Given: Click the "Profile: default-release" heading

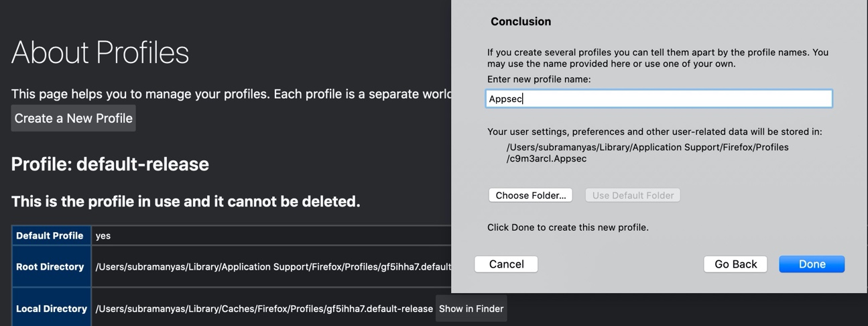Looking at the screenshot, I should [x=110, y=164].
